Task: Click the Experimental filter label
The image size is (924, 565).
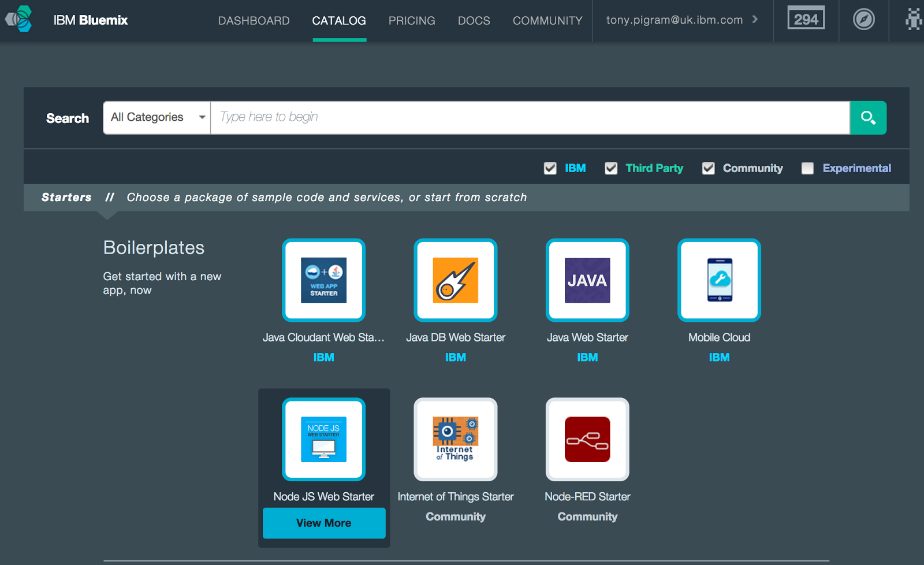Action: coord(857,168)
